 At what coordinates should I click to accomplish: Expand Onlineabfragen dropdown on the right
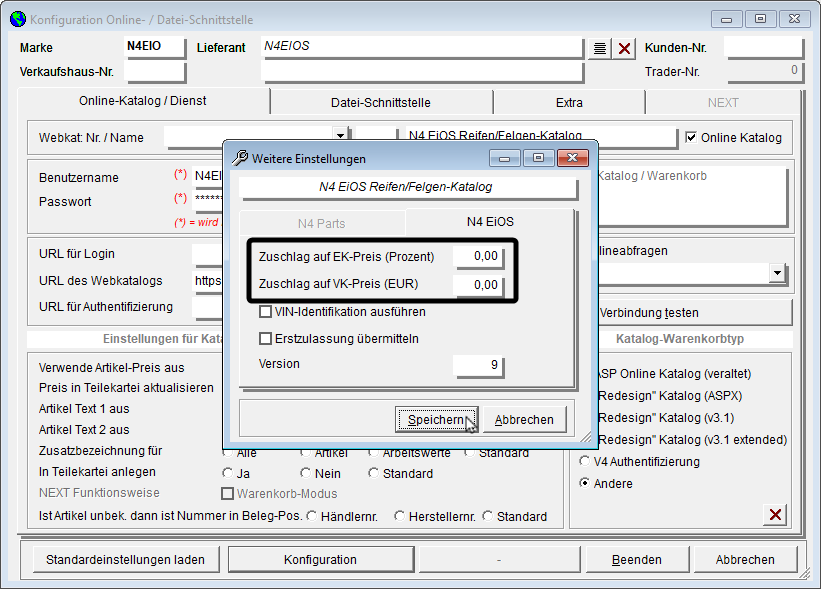pos(778,272)
